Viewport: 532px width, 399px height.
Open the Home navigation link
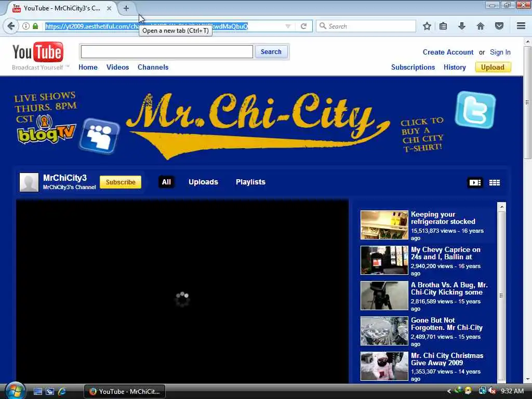tap(88, 67)
